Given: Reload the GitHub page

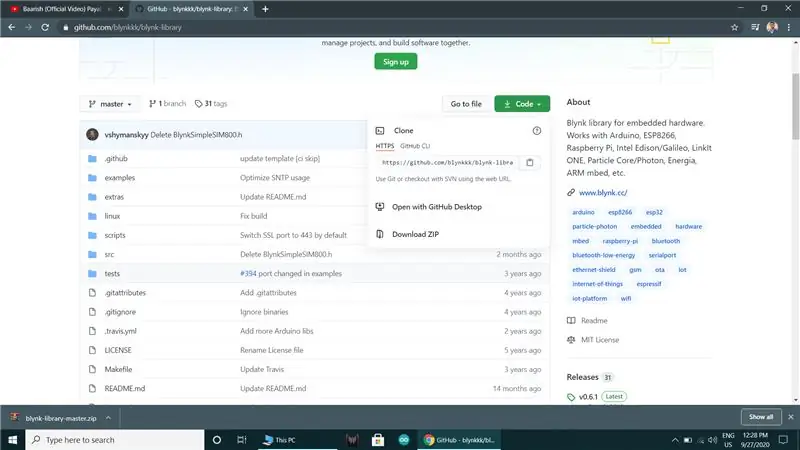Looking at the screenshot, I should pos(45,28).
